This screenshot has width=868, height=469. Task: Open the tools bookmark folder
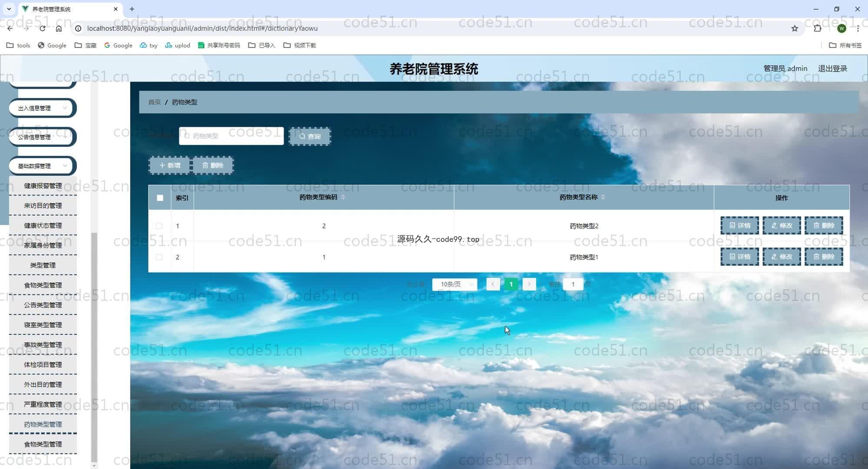pos(18,45)
